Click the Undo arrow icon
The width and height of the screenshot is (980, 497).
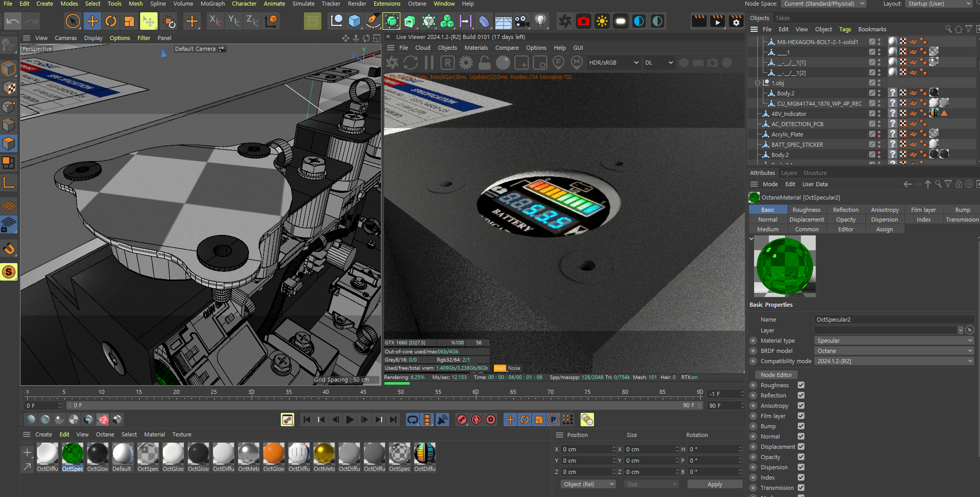point(13,21)
